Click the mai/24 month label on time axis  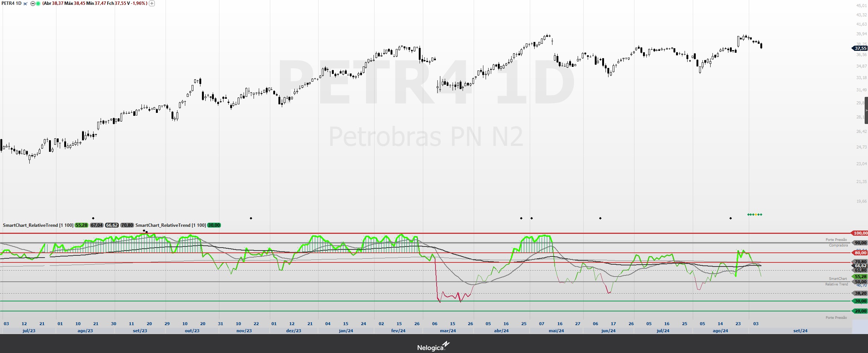click(x=556, y=331)
